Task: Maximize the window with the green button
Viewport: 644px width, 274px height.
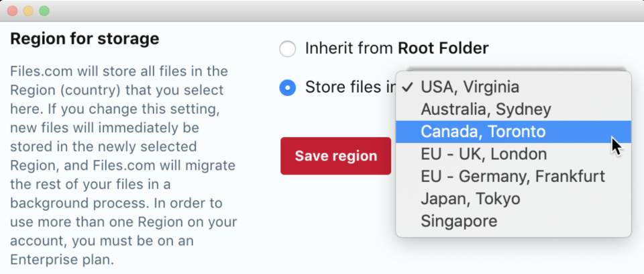Action: click(44, 11)
